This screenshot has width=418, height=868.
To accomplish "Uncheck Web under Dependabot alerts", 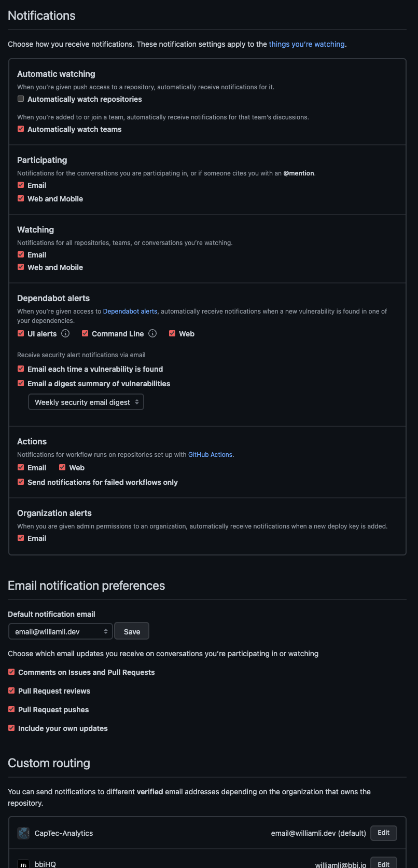I will (172, 333).
